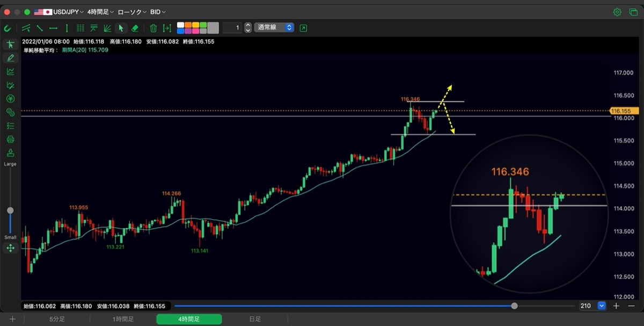Open the USD/JPY currency pair dropdown

[59, 12]
